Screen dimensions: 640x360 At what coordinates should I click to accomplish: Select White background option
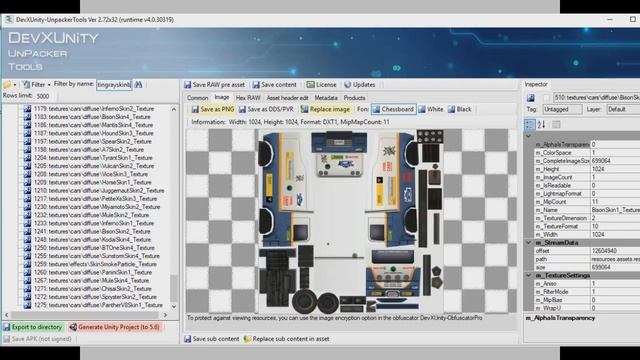pos(431,109)
